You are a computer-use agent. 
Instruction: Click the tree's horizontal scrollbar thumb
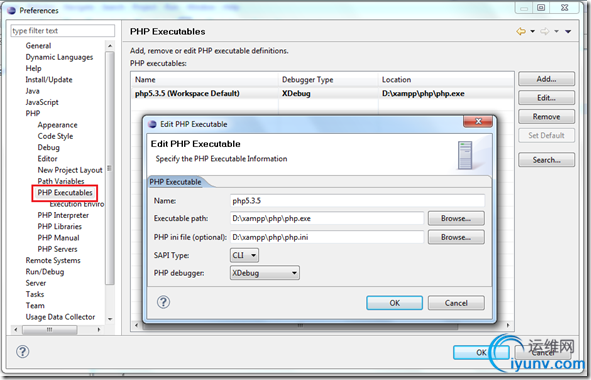50,330
